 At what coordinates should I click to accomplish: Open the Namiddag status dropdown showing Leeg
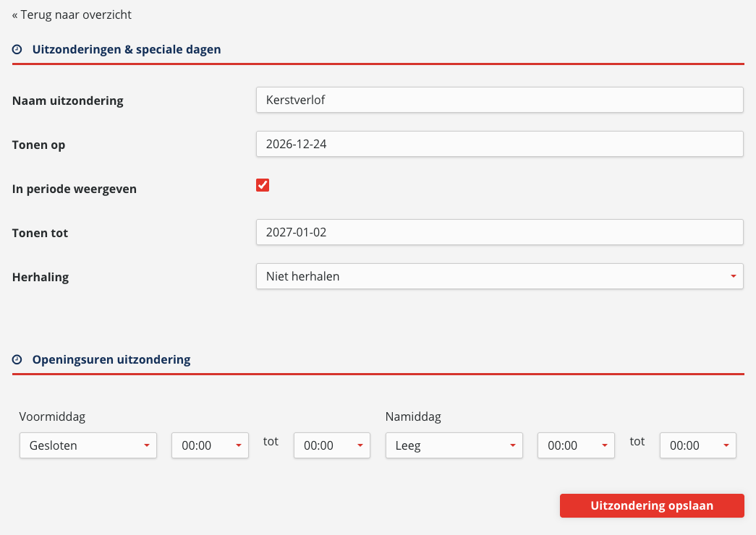[x=454, y=445]
